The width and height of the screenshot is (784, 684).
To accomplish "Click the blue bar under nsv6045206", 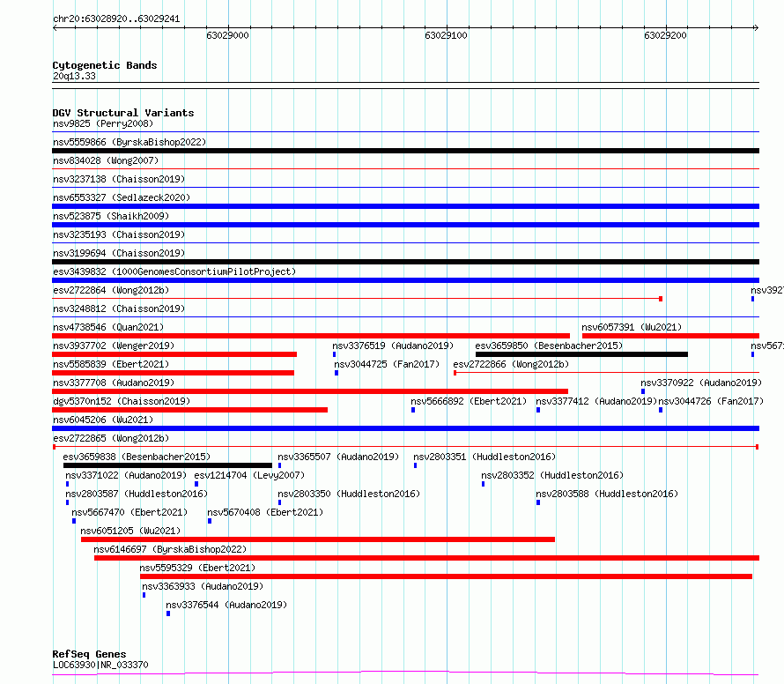I will coord(405,428).
